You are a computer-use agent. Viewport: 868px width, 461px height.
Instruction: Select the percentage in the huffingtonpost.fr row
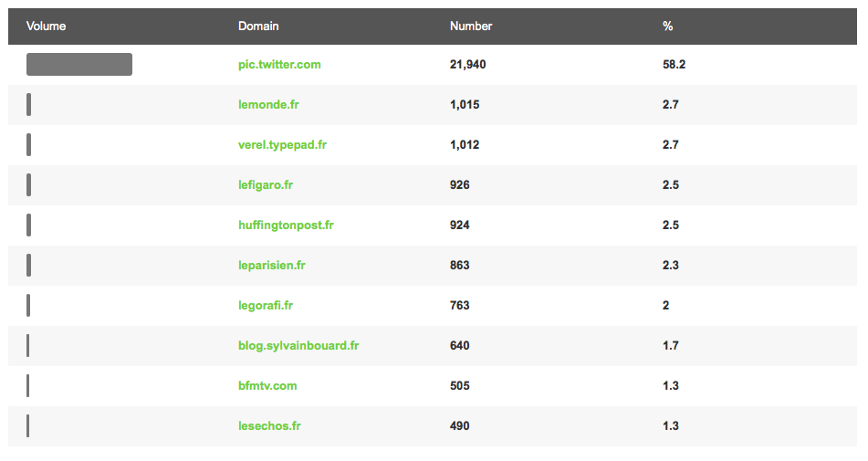point(670,225)
